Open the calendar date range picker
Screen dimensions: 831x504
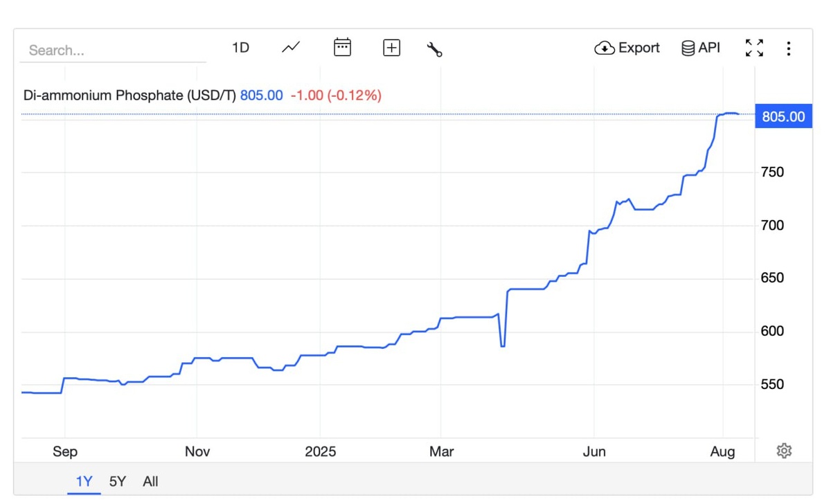[x=342, y=48]
